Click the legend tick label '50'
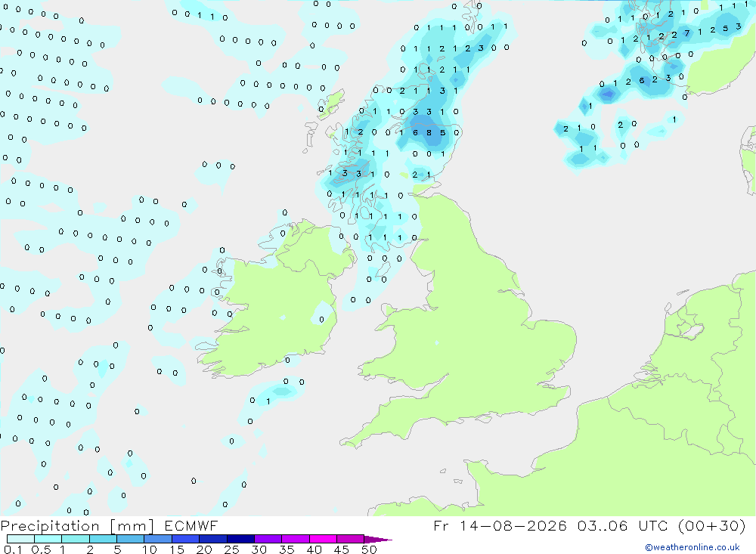The image size is (756, 554). pyautogui.click(x=369, y=549)
